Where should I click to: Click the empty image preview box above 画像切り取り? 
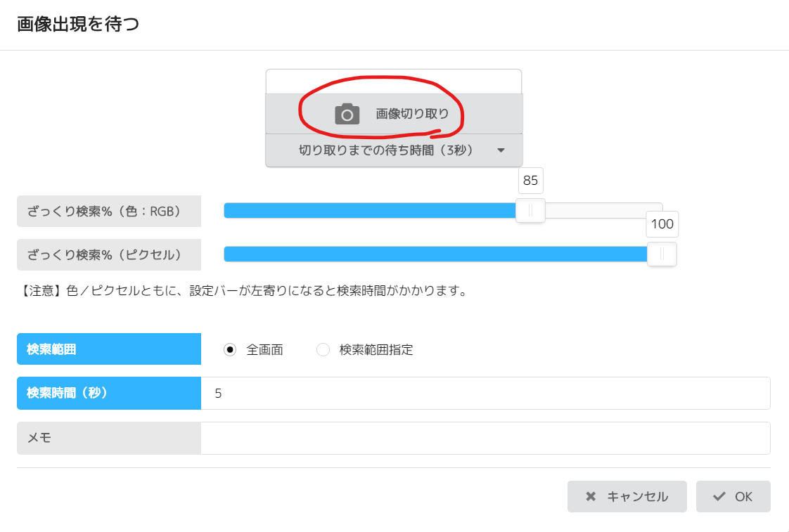[393, 82]
